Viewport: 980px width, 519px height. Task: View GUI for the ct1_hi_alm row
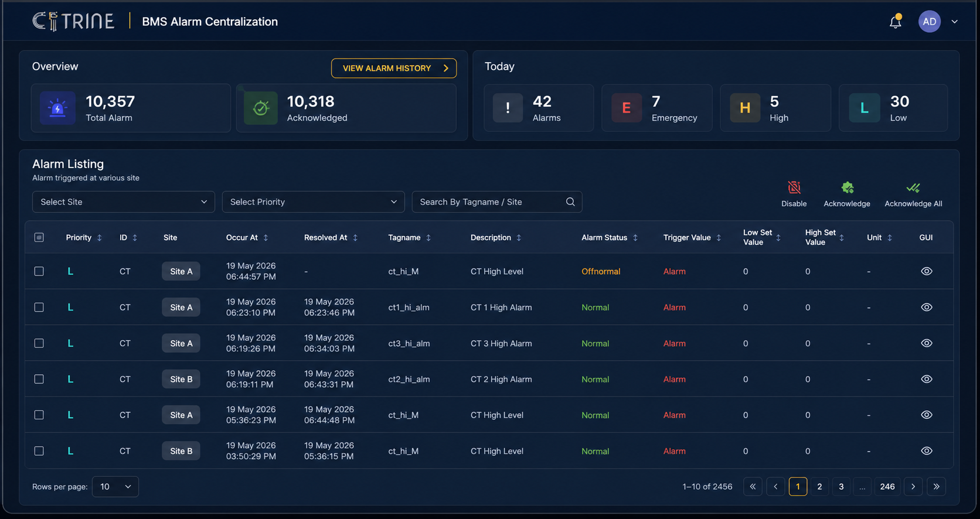927,307
